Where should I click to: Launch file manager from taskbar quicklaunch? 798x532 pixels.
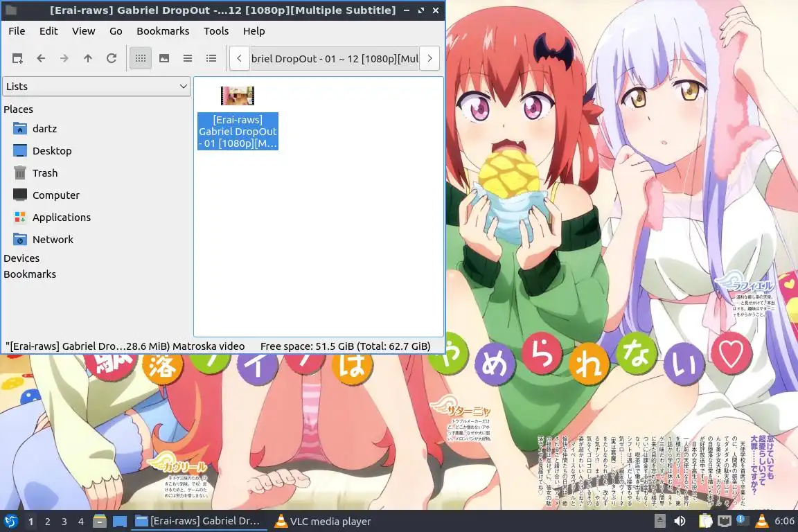tap(100, 522)
